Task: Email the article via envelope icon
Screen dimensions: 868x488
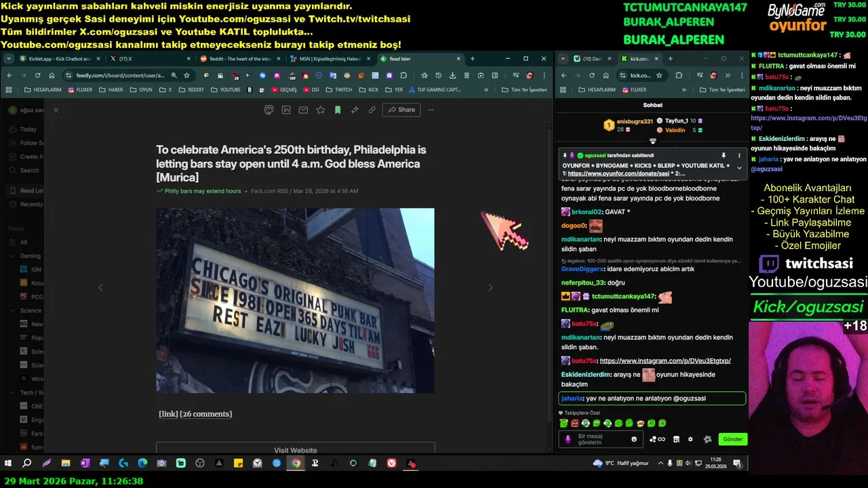Action: click(303, 110)
